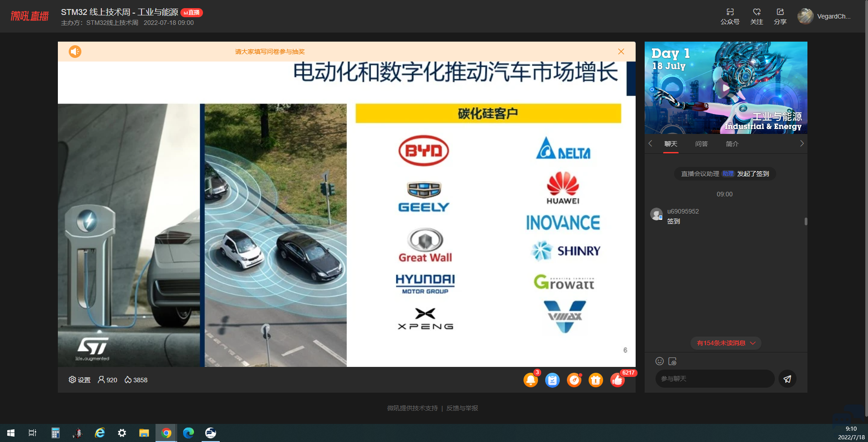Open the blue questionnaire clipboard icon
This screenshot has height=442, width=868.
[x=552, y=380]
